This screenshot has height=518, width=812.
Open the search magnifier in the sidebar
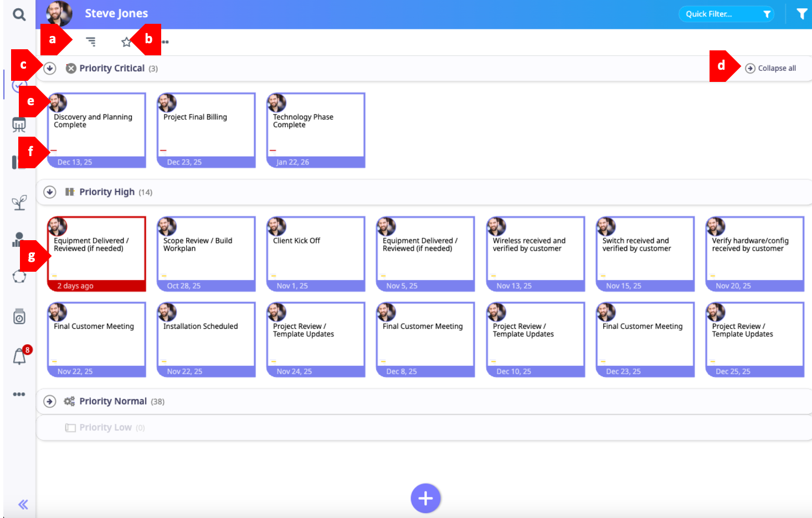[19, 14]
